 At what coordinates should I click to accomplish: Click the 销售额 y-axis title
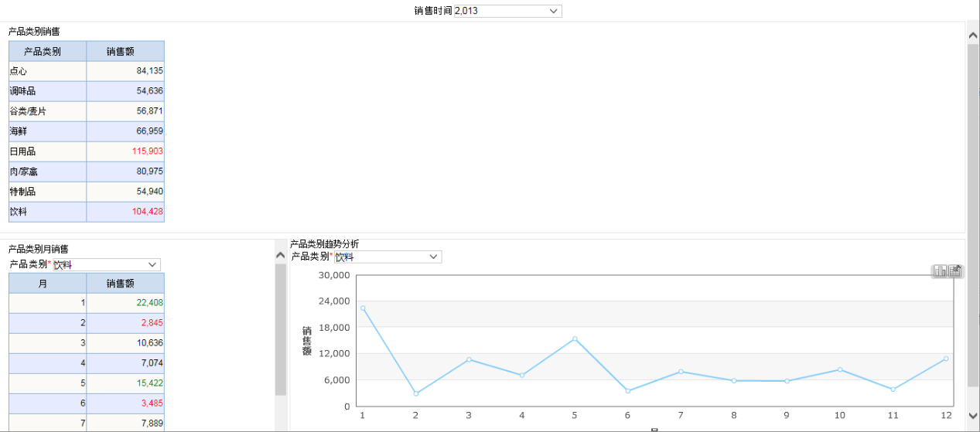click(x=306, y=341)
